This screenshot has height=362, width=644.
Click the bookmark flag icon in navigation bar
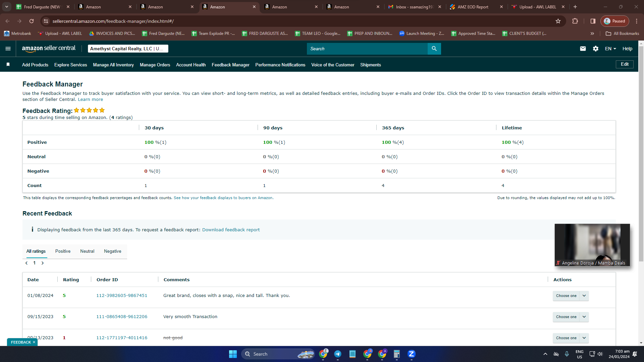click(8, 64)
